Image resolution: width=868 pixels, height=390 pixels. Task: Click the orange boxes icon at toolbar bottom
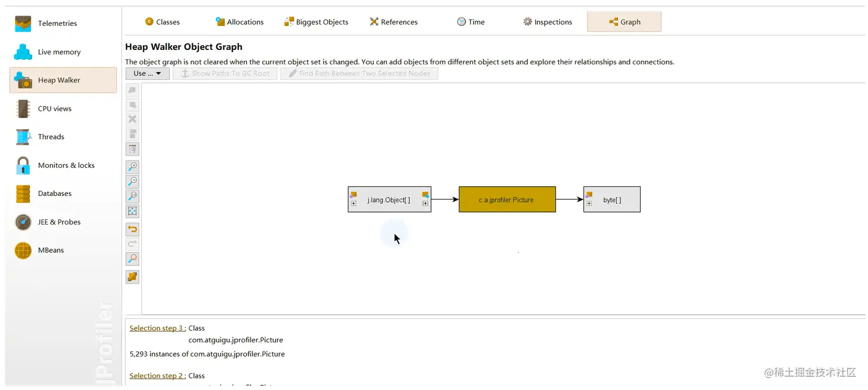[x=133, y=277]
